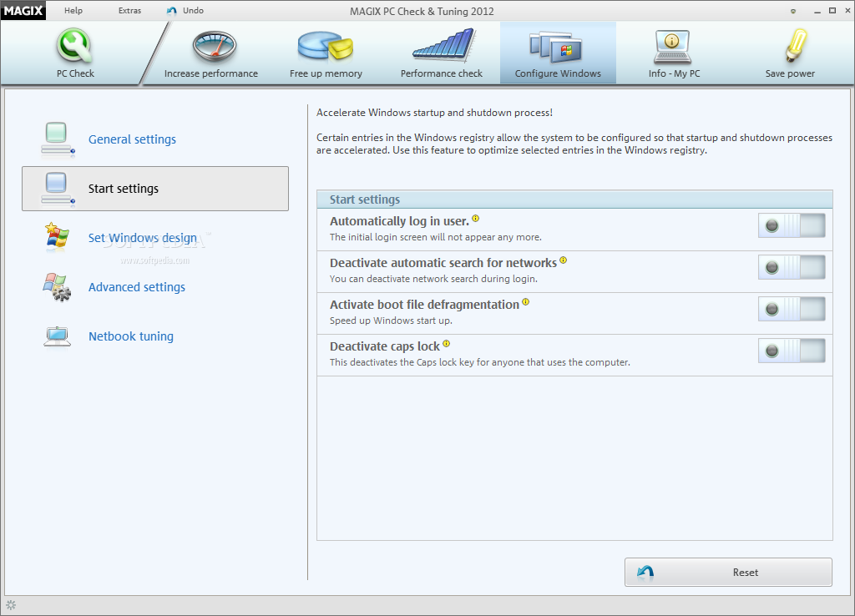Turn on Deactivate caps lock switch

(x=792, y=351)
